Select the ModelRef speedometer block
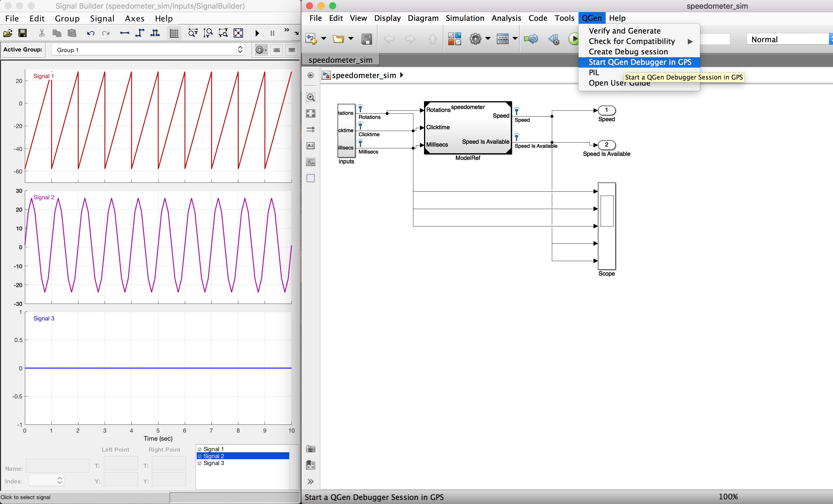 (467, 128)
